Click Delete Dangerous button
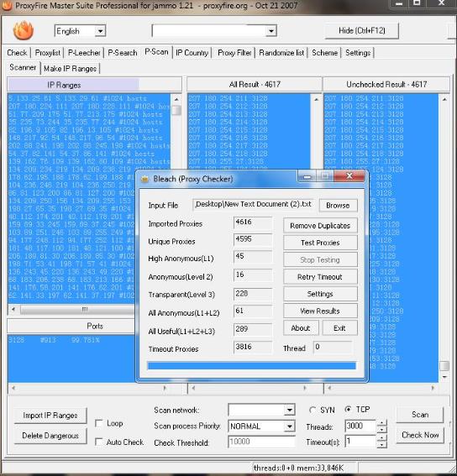This screenshot has height=476, width=457. click(x=50, y=436)
